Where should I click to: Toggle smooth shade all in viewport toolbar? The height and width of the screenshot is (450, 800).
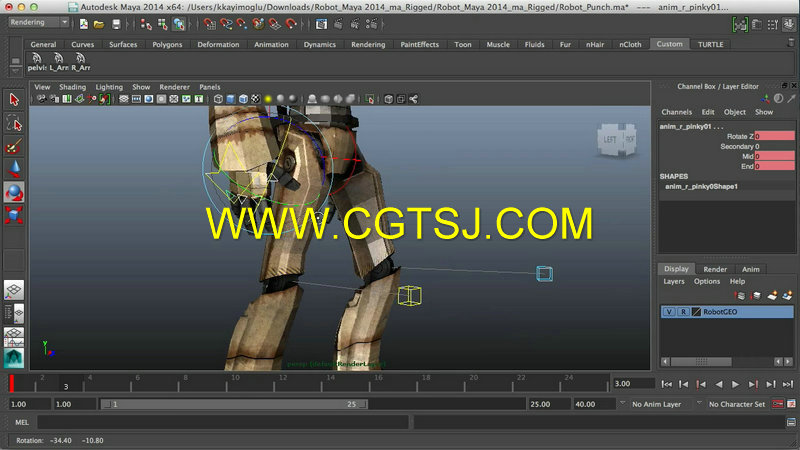(231, 99)
